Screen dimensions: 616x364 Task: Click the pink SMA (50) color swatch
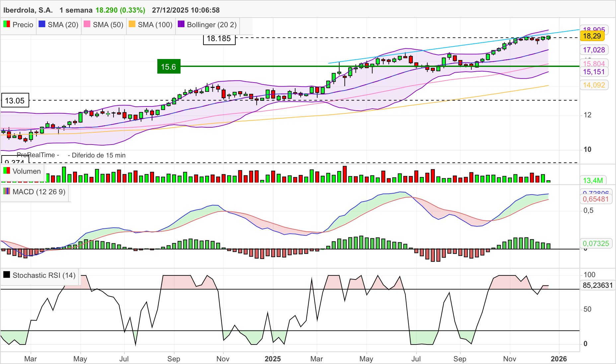[87, 24]
